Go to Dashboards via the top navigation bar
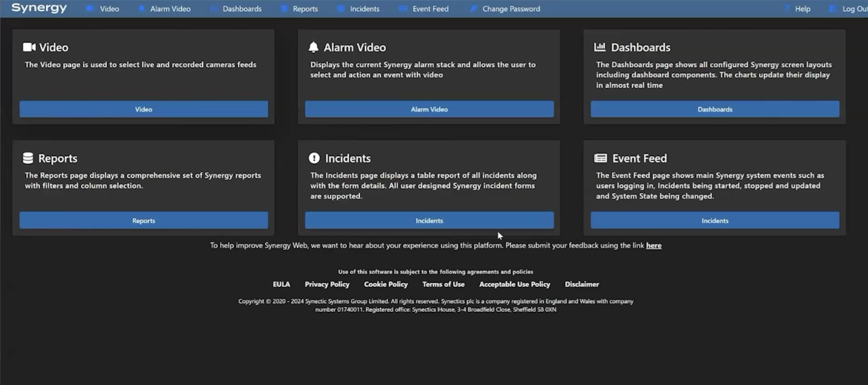Screen dimensions: 868x385 pos(236,9)
